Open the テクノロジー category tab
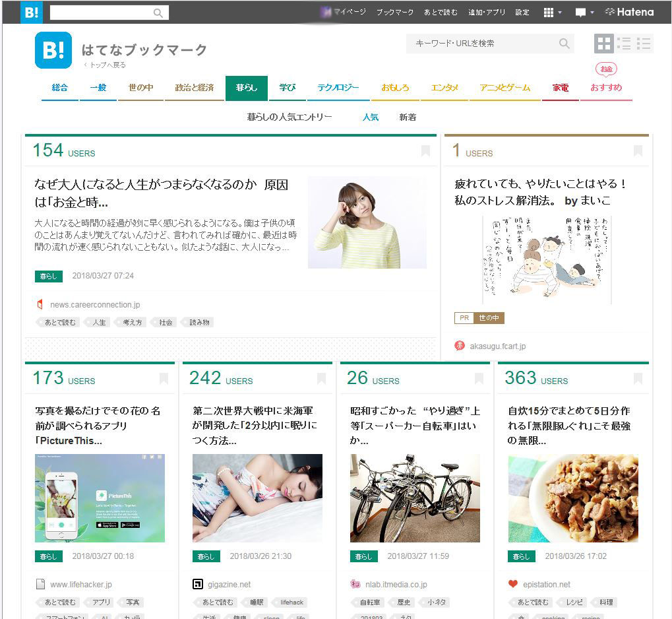672x619 pixels. 338,88
